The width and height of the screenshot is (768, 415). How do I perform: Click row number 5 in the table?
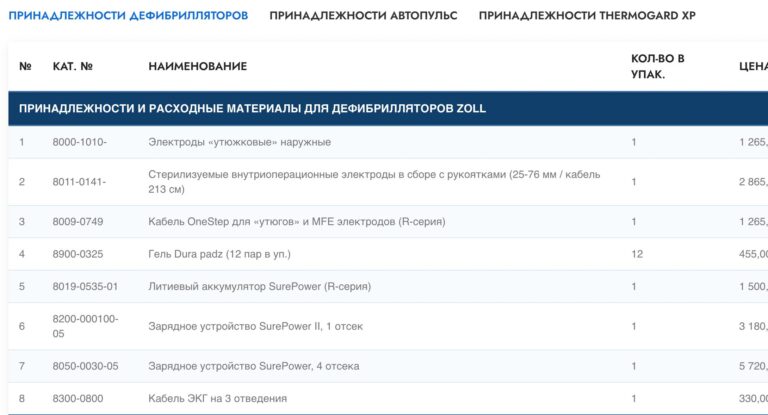(22, 286)
